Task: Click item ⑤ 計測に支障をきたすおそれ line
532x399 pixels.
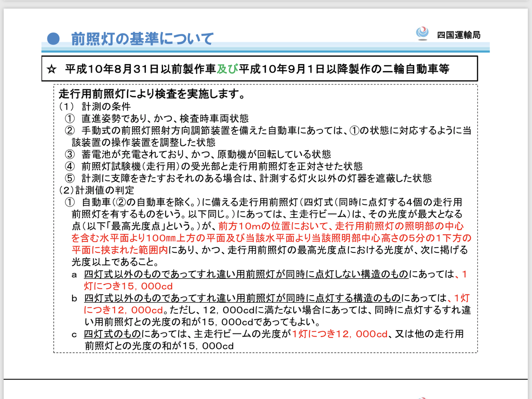Action: pos(248,178)
